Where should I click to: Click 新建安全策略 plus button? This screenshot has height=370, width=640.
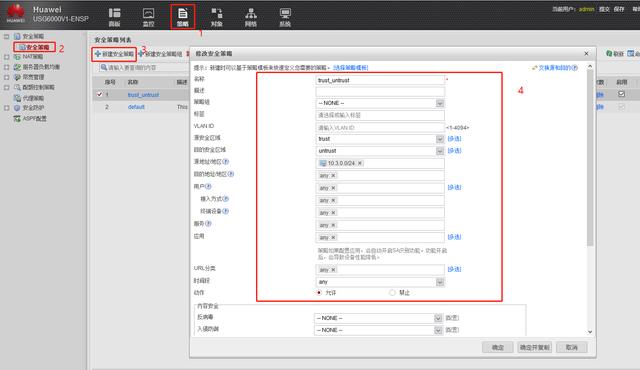114,54
